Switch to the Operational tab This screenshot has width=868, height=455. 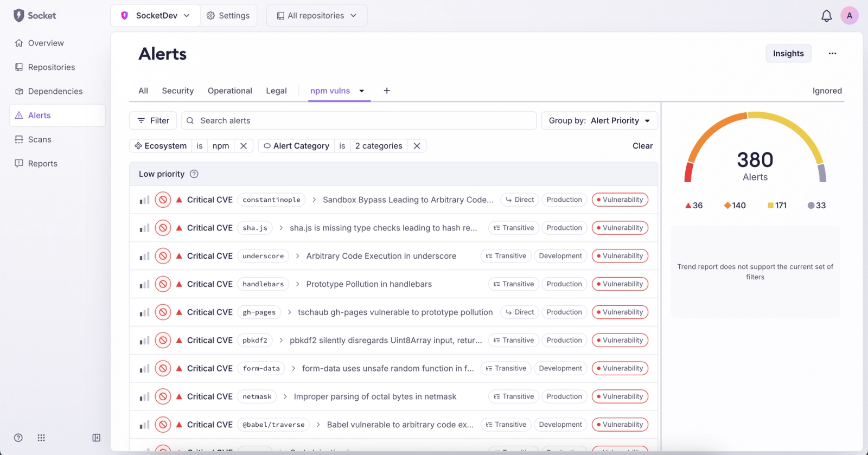point(230,91)
